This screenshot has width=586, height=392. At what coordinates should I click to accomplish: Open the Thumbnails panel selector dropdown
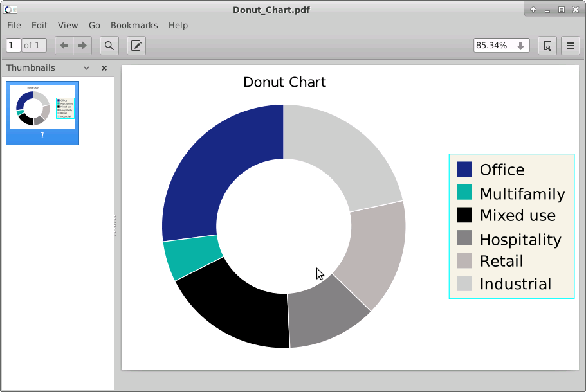(x=86, y=67)
